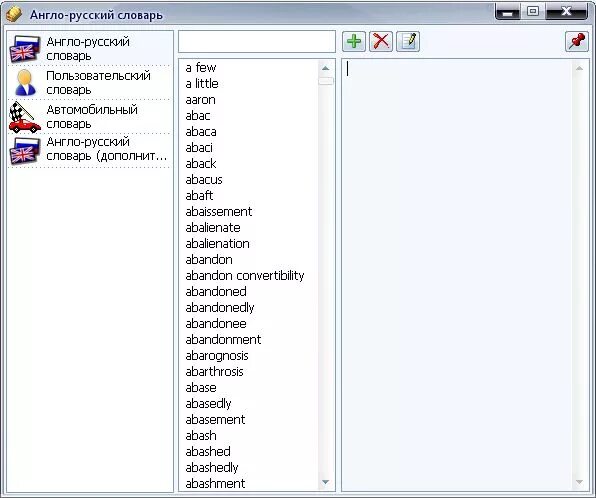Select the word 'abarthrosis'
Image resolution: width=596 pixels, height=498 pixels.
[214, 371]
